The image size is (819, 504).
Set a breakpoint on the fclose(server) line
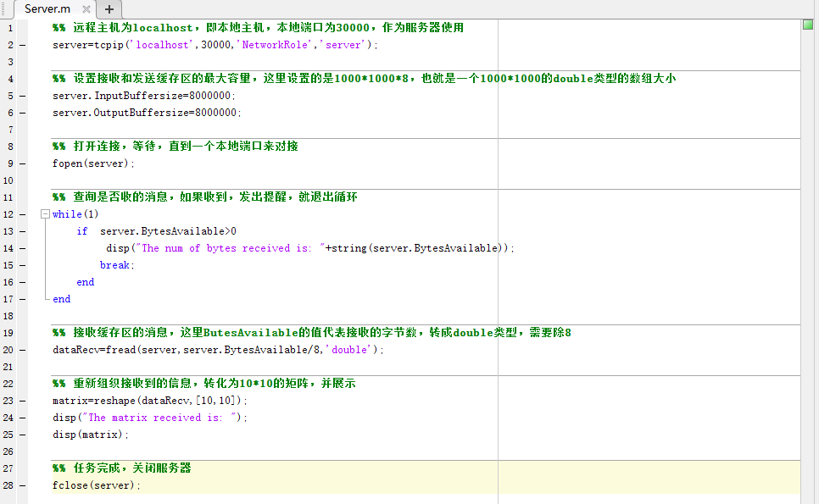23,485
